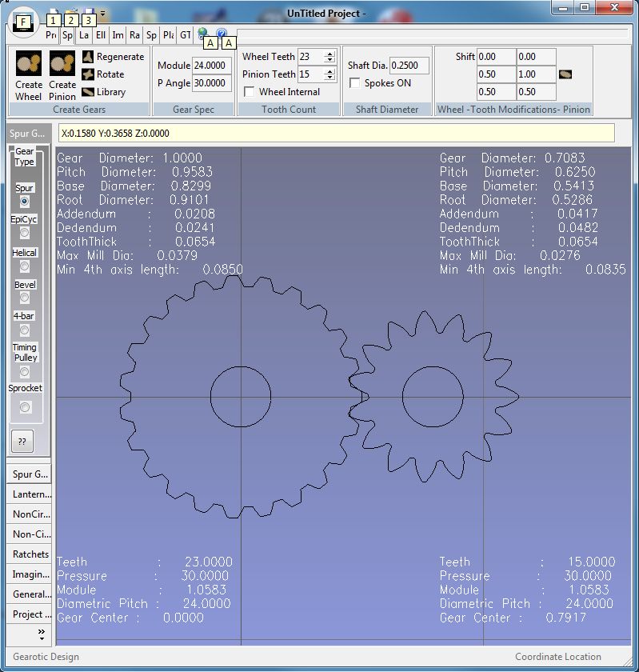Screen dimensions: 639x672
Task: Open the General... sidebar section
Action: click(x=29, y=594)
